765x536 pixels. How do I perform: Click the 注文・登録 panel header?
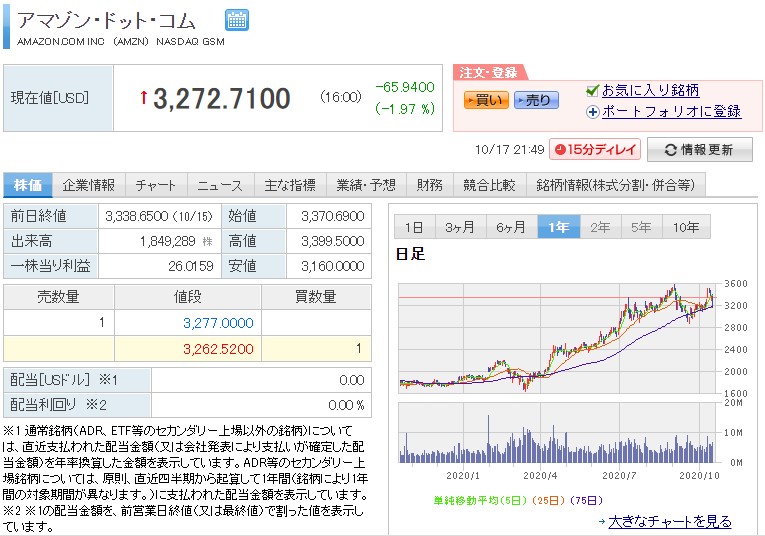point(488,73)
